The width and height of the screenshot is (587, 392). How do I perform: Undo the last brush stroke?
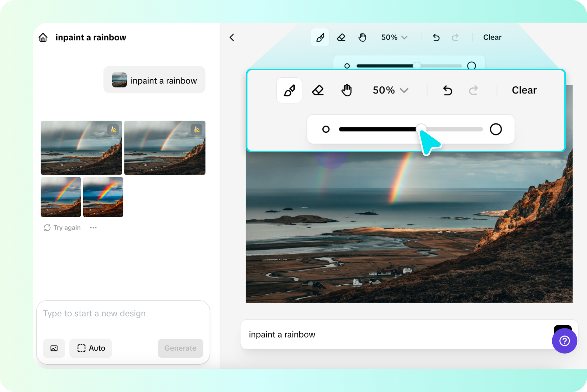click(436, 37)
